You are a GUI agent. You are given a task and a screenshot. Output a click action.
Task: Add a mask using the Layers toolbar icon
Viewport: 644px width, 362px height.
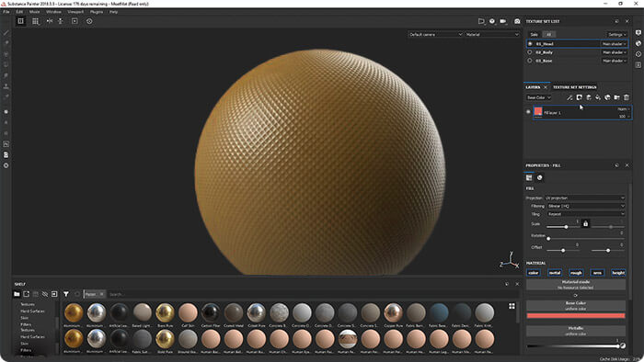(579, 97)
